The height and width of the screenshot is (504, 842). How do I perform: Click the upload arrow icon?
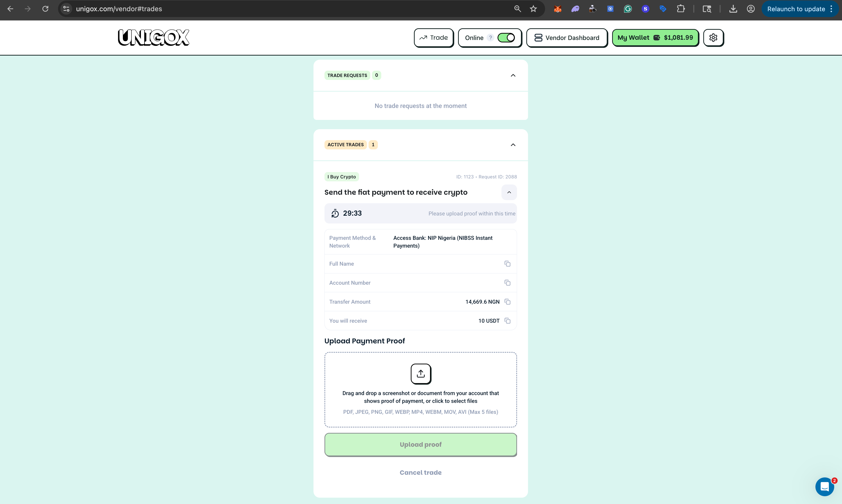pos(421,374)
